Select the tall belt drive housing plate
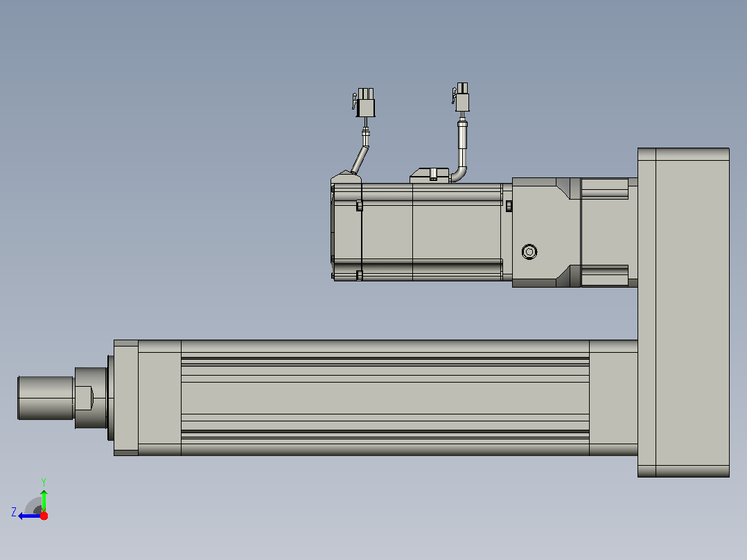Image resolution: width=747 pixels, height=560 pixels. 683,312
